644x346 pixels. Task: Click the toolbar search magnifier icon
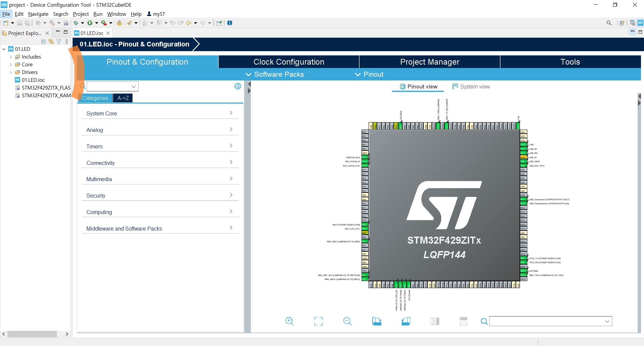(x=609, y=23)
